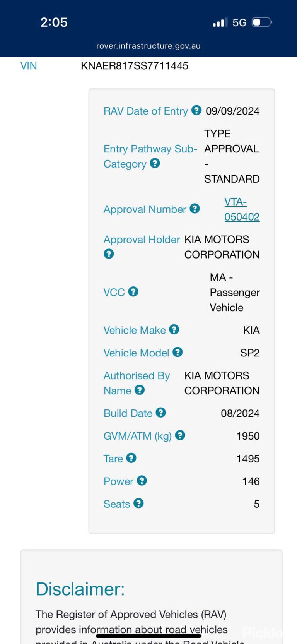Open Vehicle Make help tooltip icon
This screenshot has height=644, width=297.
point(174,329)
